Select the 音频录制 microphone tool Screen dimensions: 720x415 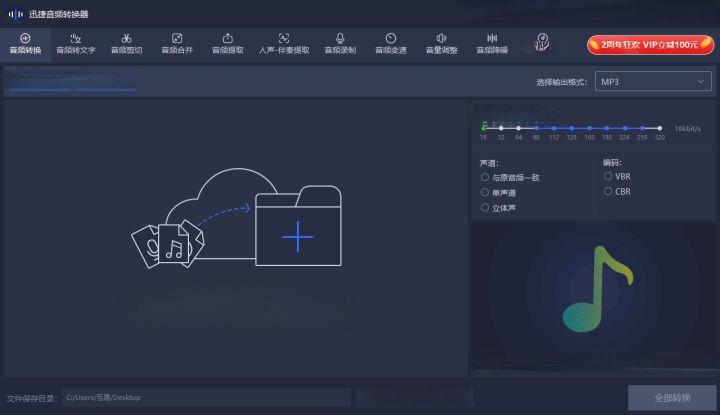coord(340,43)
